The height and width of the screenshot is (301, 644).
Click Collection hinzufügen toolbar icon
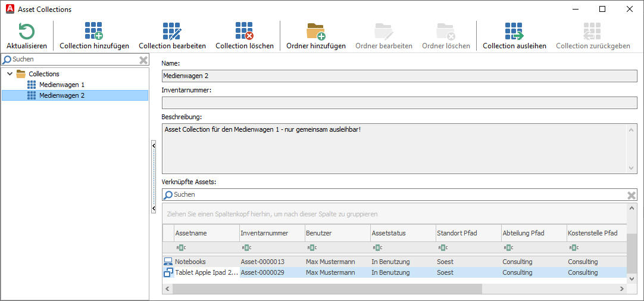click(93, 32)
